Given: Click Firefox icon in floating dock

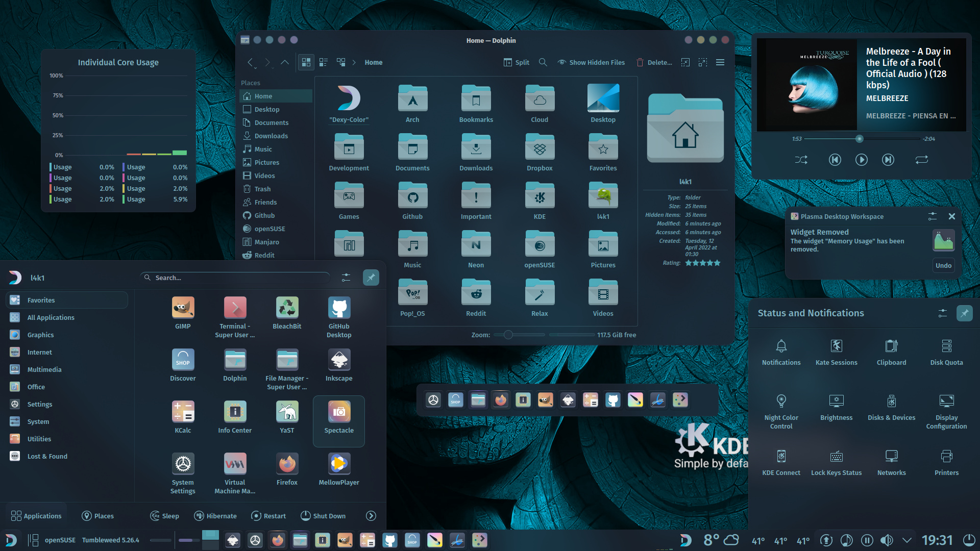Looking at the screenshot, I should pyautogui.click(x=500, y=400).
